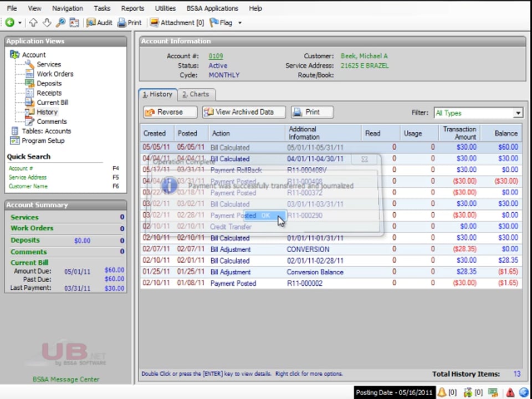This screenshot has height=399, width=532.
Task: Click the down arrow toolbar icon
Action: 47,23
